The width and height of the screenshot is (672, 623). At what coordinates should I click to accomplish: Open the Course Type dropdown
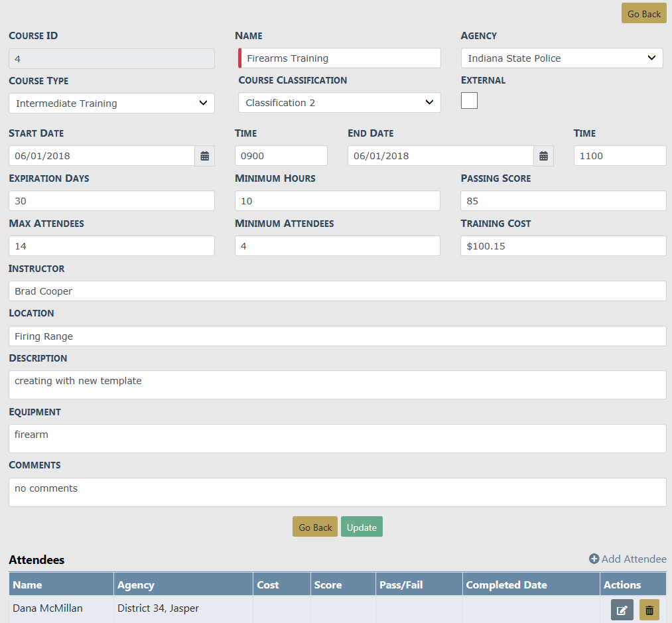(111, 104)
